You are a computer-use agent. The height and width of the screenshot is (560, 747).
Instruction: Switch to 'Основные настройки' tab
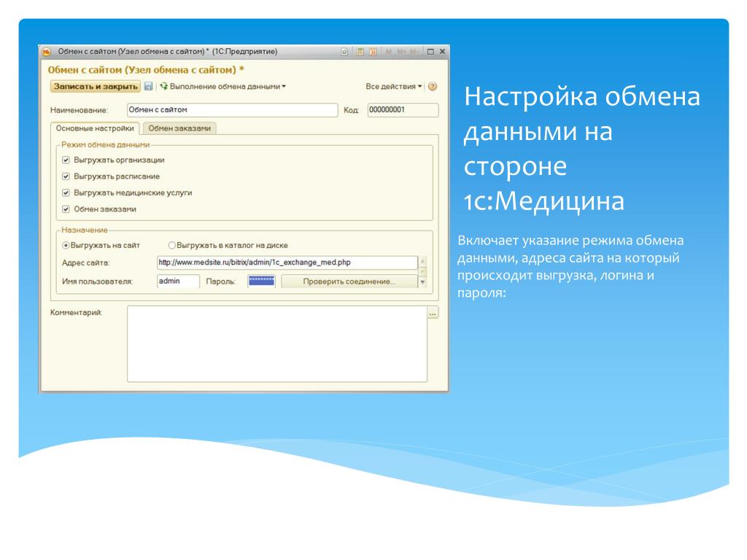click(95, 128)
